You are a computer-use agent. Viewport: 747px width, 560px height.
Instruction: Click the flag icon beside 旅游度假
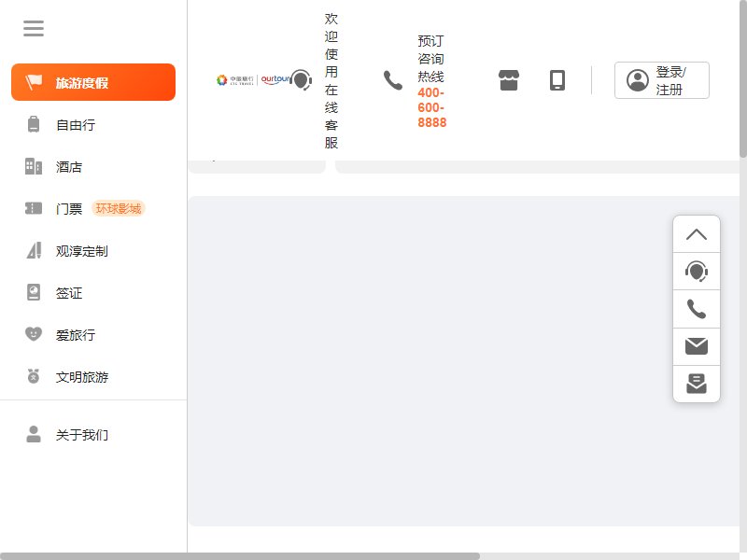(x=34, y=82)
